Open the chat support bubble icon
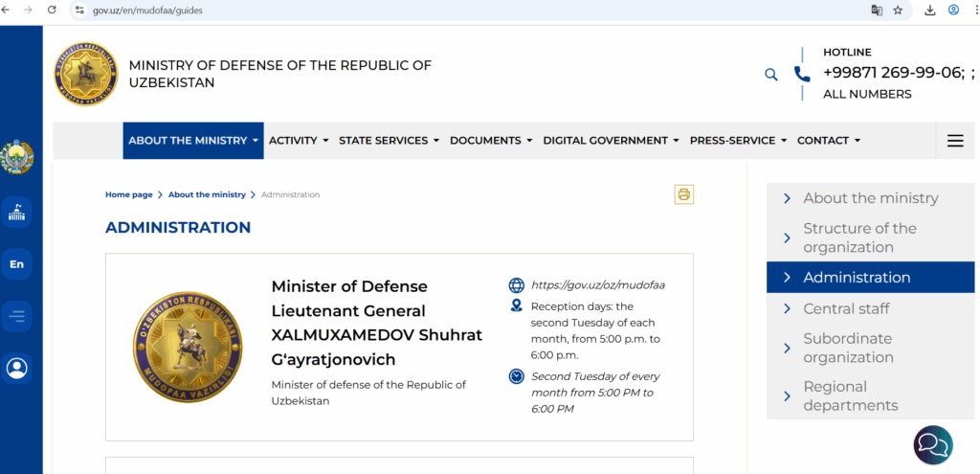Image resolution: width=980 pixels, height=474 pixels. click(932, 444)
